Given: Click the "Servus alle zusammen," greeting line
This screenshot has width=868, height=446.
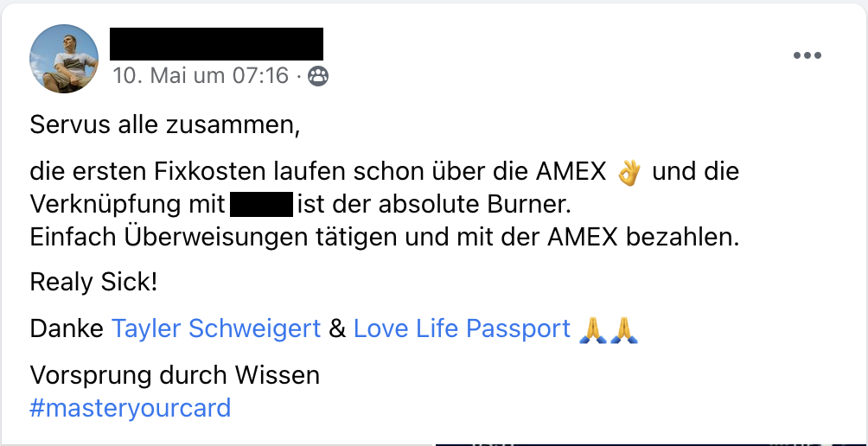Looking at the screenshot, I should click(x=164, y=125).
